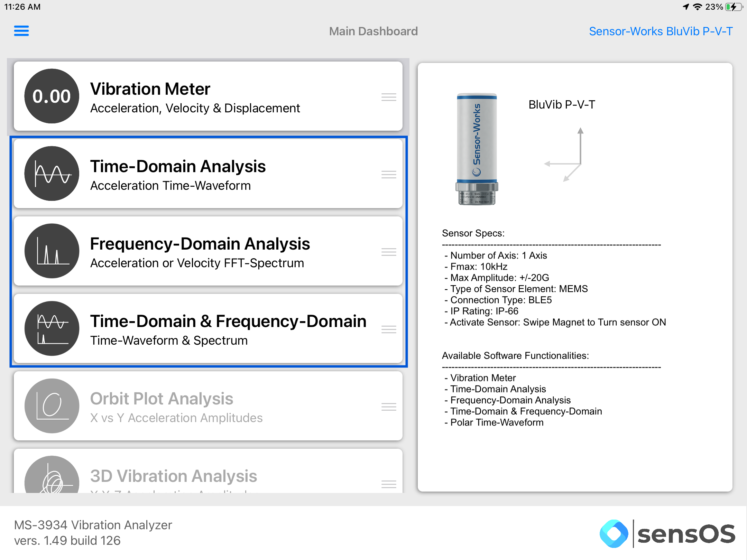747x560 pixels.
Task: Tap the Time-Domain Analysis waveform icon
Action: [52, 174]
